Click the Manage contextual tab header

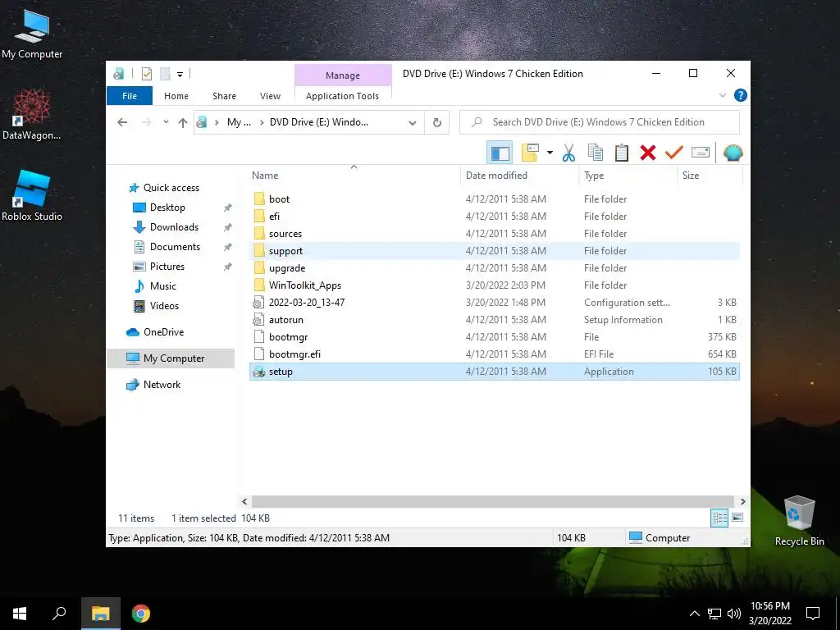[x=343, y=75]
